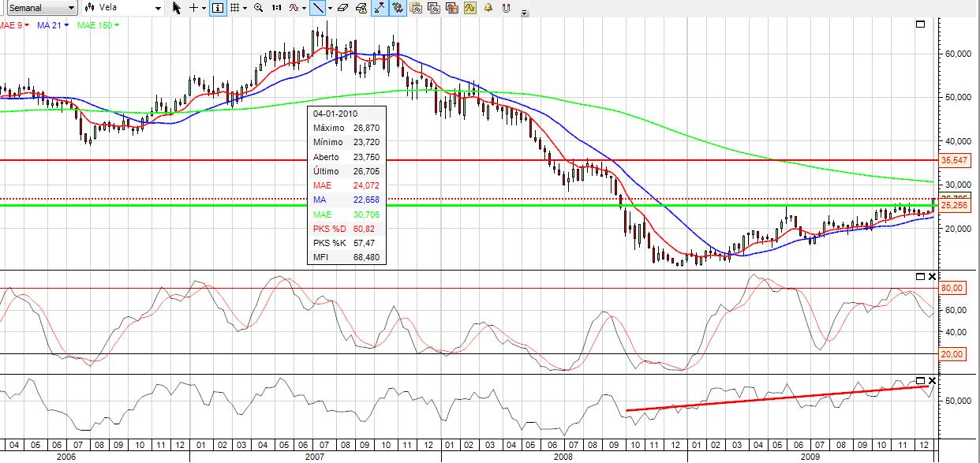This screenshot has height=463, width=980.
Task: Open the alert bell icon
Action: point(488,8)
